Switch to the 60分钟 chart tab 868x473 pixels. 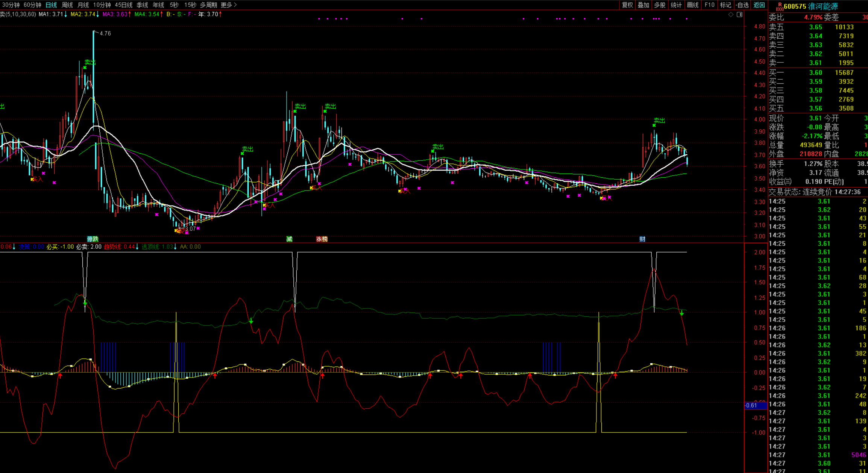point(32,5)
